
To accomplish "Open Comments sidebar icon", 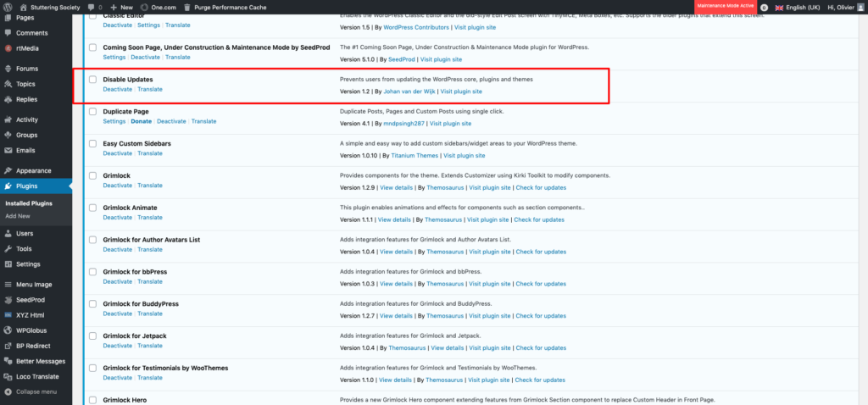I will tap(8, 33).
